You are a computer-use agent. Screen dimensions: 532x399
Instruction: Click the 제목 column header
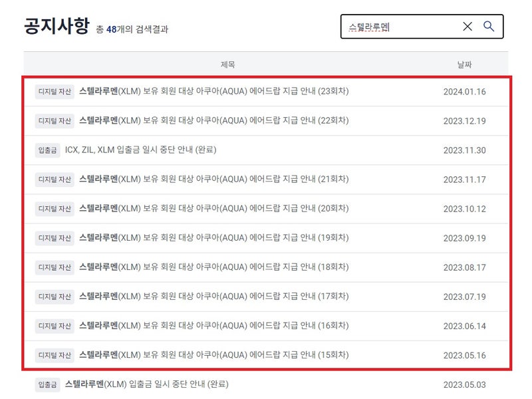coord(227,65)
